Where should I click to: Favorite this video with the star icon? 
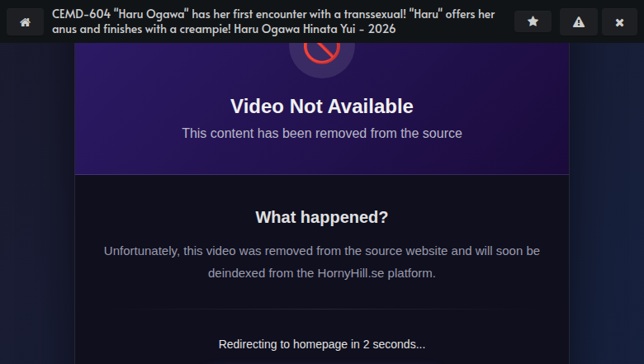pos(533,21)
